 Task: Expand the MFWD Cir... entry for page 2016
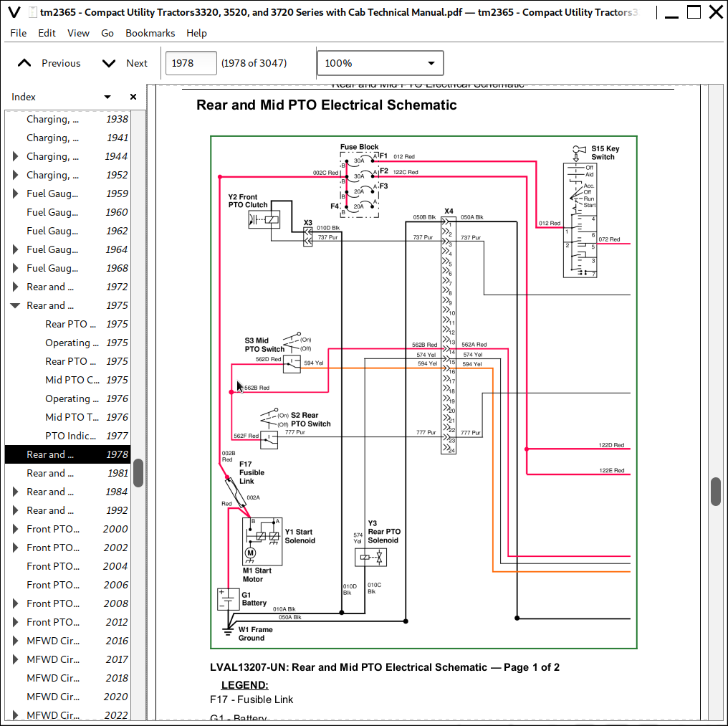point(15,641)
